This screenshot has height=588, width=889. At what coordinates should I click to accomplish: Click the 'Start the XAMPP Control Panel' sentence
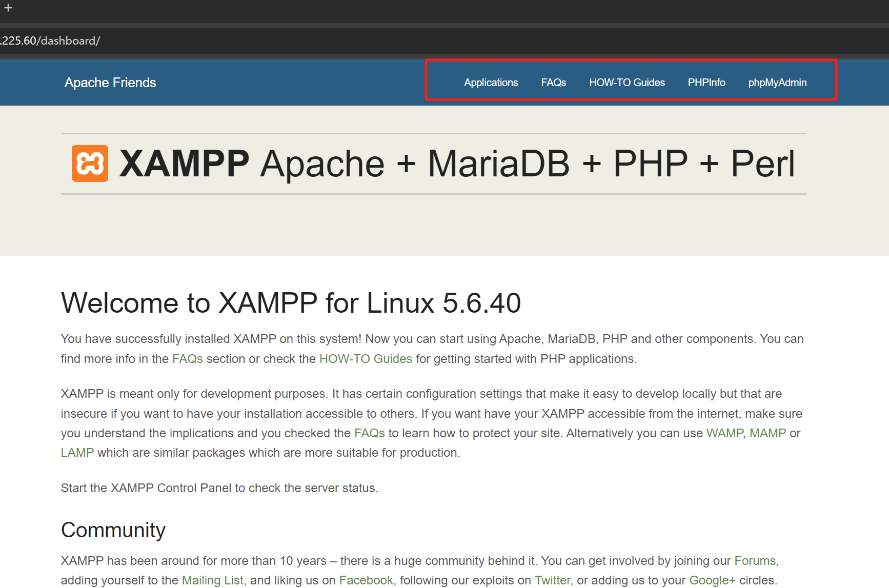point(219,488)
